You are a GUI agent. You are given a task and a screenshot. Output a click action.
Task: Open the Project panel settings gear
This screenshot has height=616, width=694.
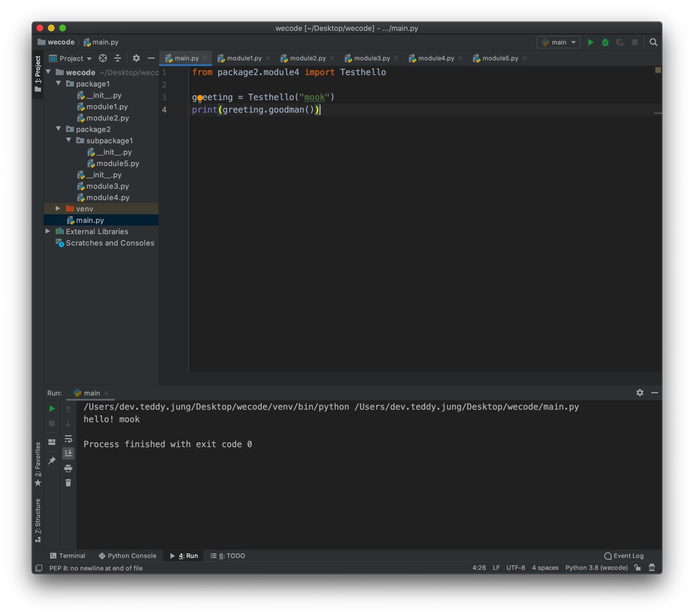click(x=136, y=59)
